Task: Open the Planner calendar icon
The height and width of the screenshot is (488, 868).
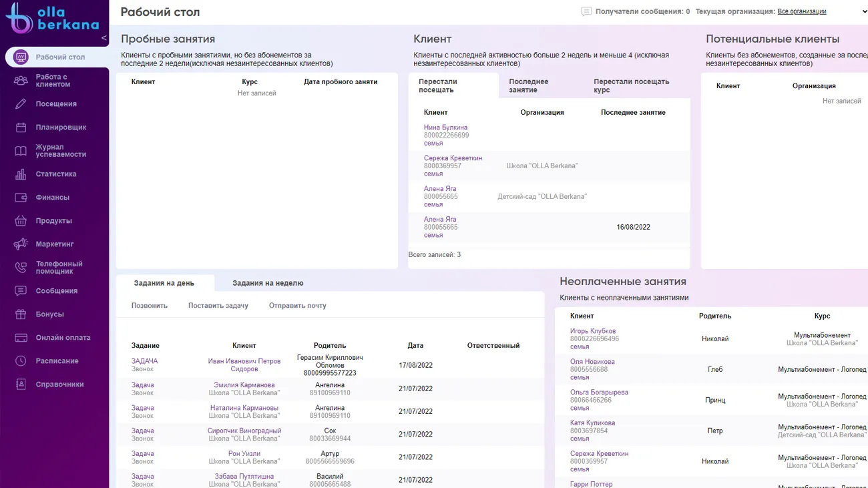Action: click(21, 128)
